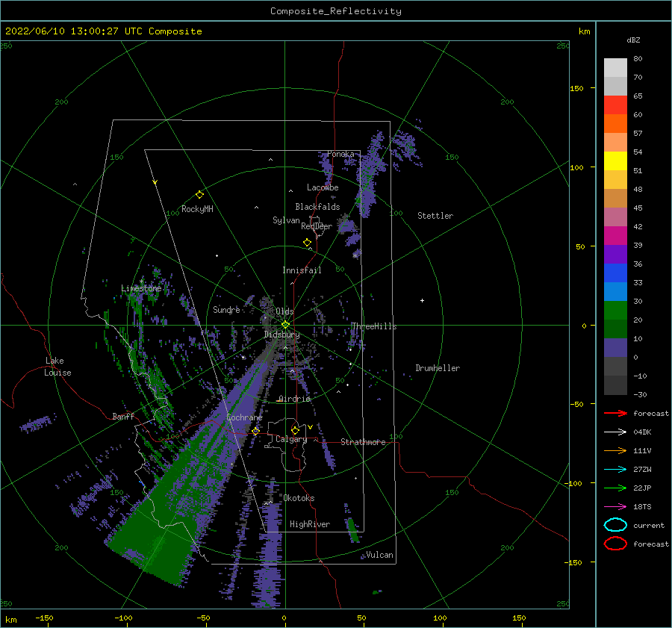Choose the bright green 30–20 dBZ swatch
Image resolution: width=672 pixels, height=628 pixels.
615,311
